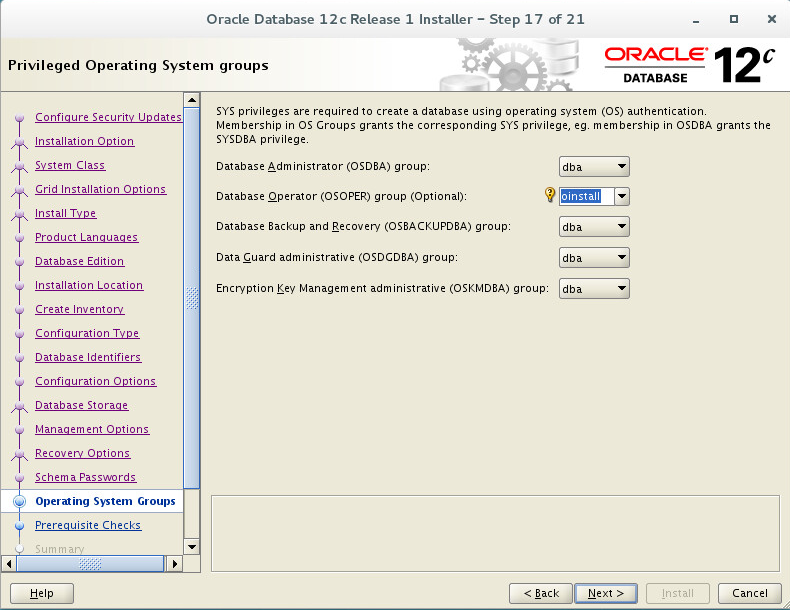
Task: Click the Operating System Groups step bullet icon
Action: click(19, 501)
